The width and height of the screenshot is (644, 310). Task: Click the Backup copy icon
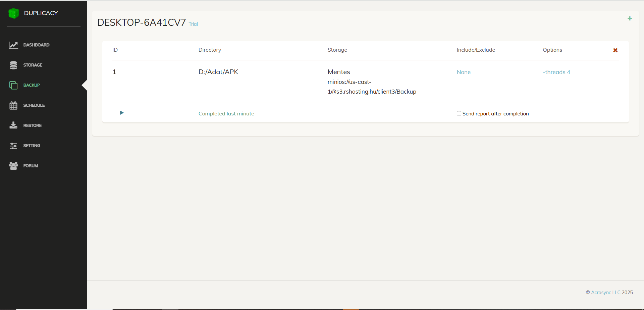[x=13, y=85]
